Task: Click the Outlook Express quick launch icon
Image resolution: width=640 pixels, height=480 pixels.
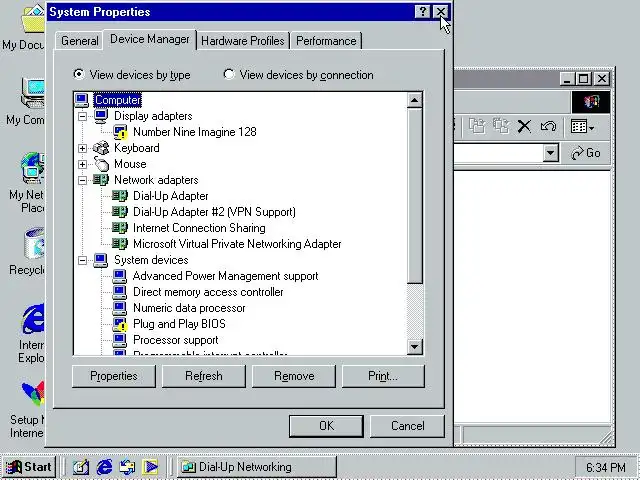Action: [x=127, y=467]
